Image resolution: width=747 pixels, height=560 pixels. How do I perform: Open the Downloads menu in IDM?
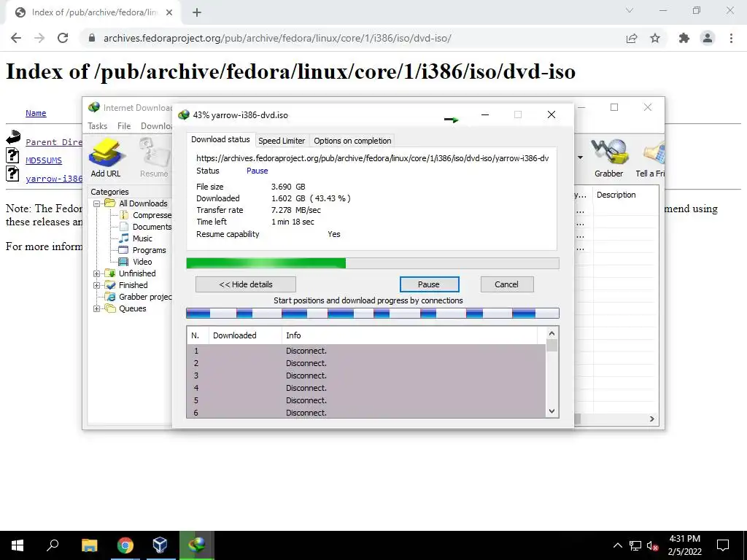click(156, 126)
